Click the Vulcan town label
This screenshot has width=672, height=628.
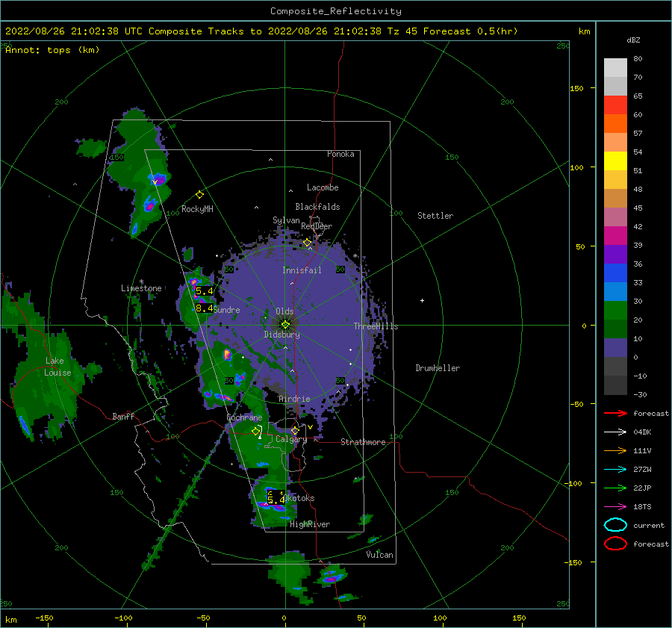click(380, 555)
